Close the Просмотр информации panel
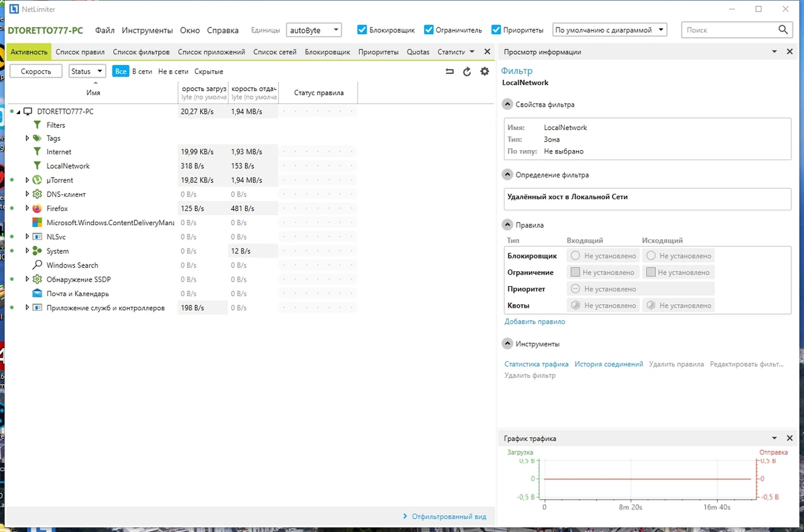This screenshot has height=532, width=804. point(789,52)
